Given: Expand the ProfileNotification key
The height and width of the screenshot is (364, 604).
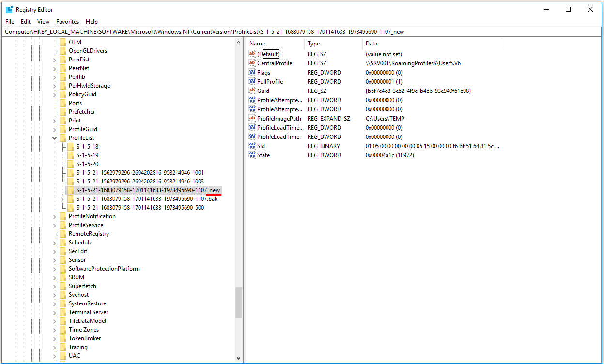Looking at the screenshot, I should 54,216.
